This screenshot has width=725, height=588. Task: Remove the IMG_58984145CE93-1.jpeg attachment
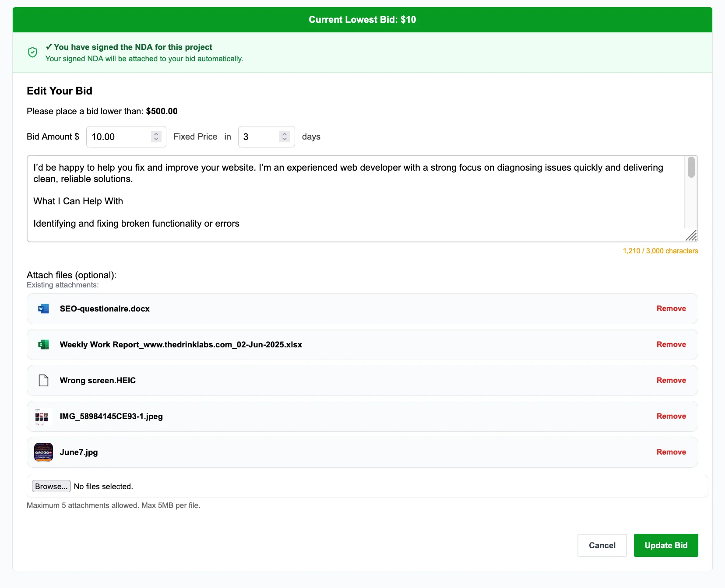click(671, 416)
